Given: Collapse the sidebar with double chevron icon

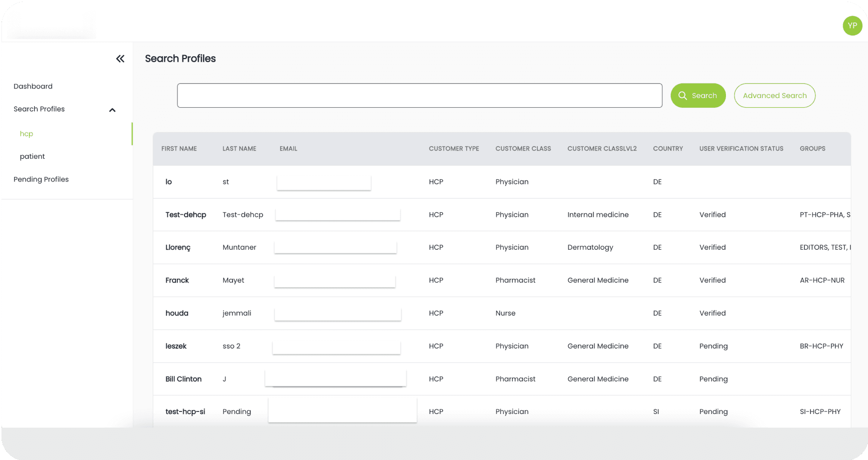Looking at the screenshot, I should [120, 59].
